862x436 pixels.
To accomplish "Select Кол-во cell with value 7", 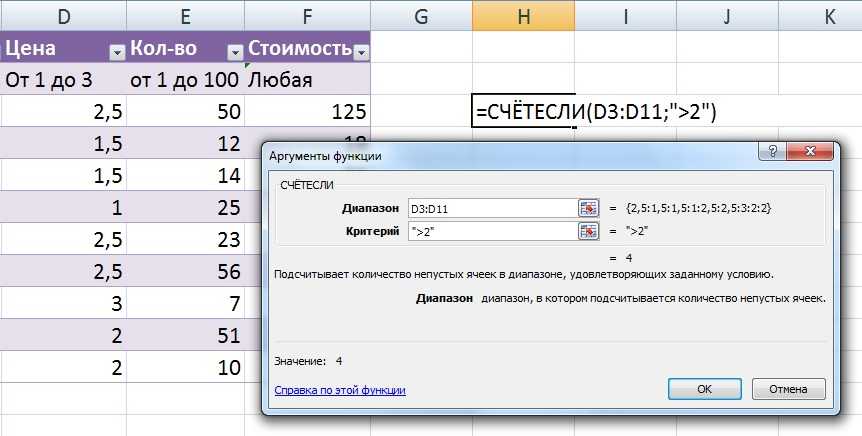I will [185, 302].
